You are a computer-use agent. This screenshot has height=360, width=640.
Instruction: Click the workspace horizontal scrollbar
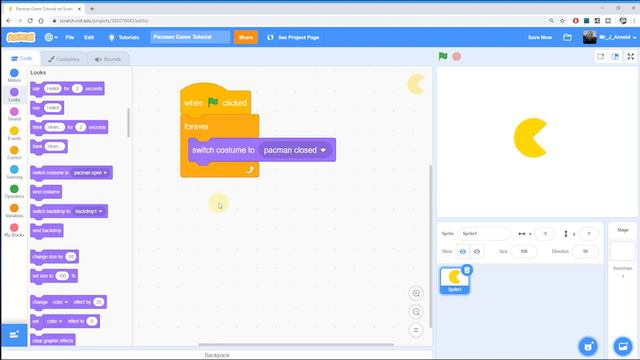[296, 345]
